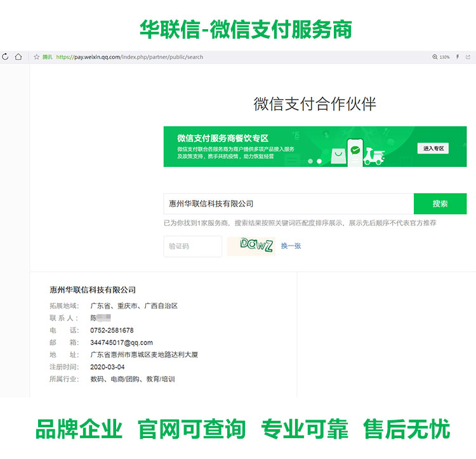Click the 腾讯 site label in address bar
Viewport: 476px width, 459px height.
(47, 57)
